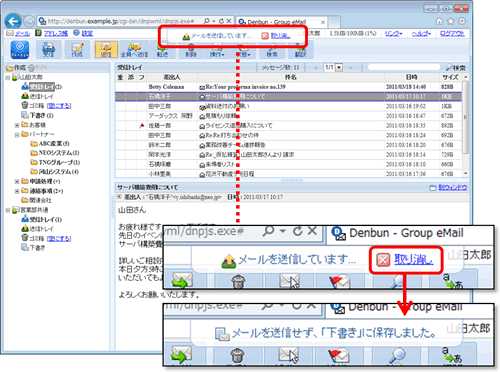The width and height of the screenshot is (500, 372).
Task: Click the 全員へ返信 (reply all) toolbar icon
Action: (x=134, y=50)
